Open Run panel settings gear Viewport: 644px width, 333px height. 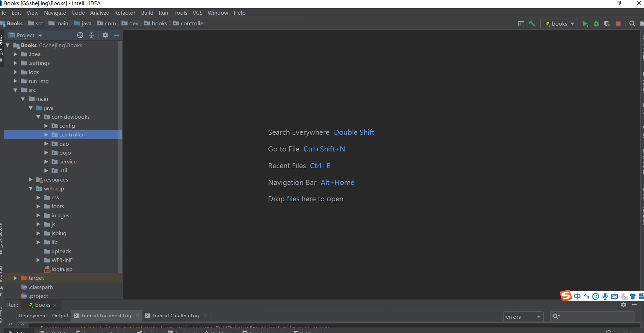pos(624,305)
